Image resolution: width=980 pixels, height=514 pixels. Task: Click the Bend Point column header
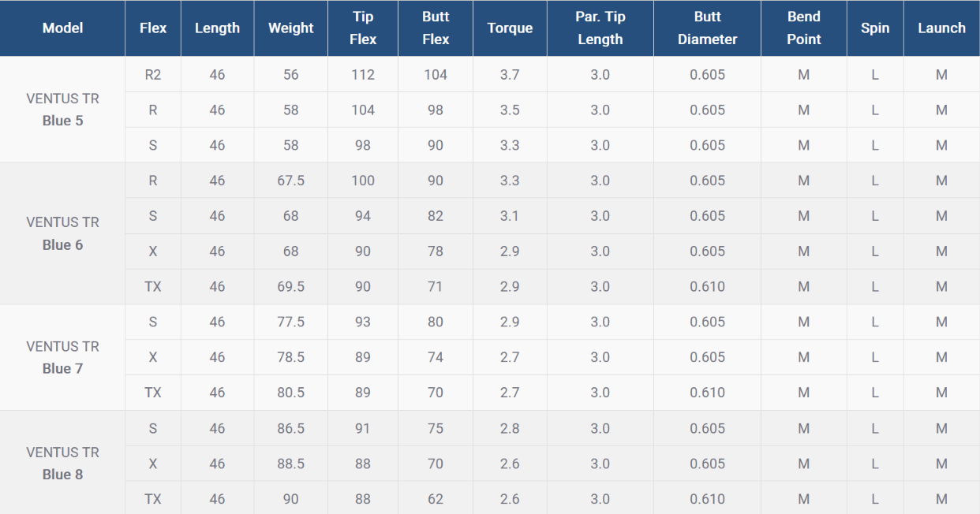[x=804, y=28]
